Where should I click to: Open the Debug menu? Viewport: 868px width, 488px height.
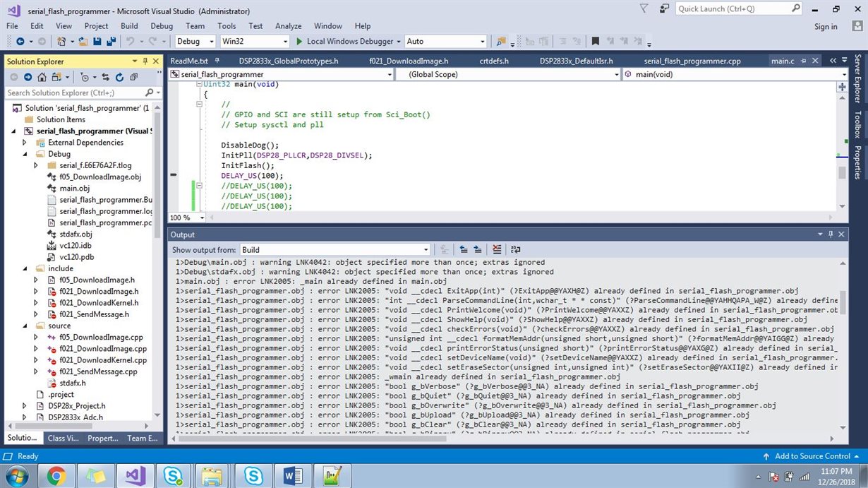point(162,25)
